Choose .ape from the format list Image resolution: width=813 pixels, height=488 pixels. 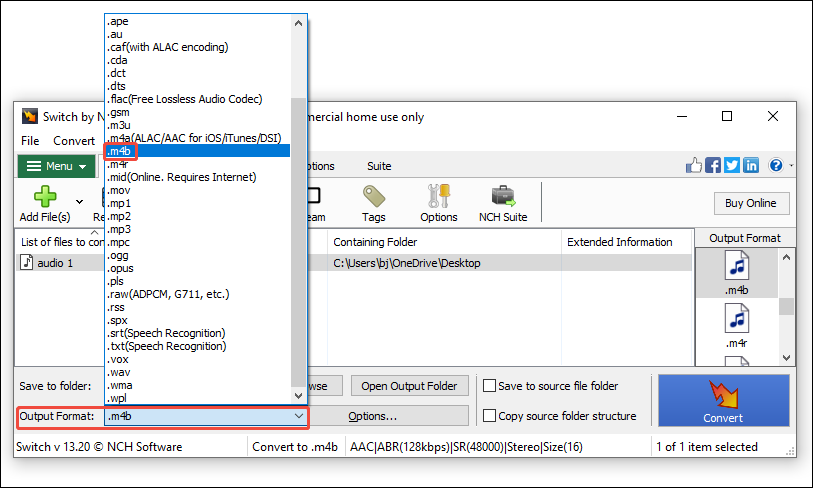(x=198, y=21)
